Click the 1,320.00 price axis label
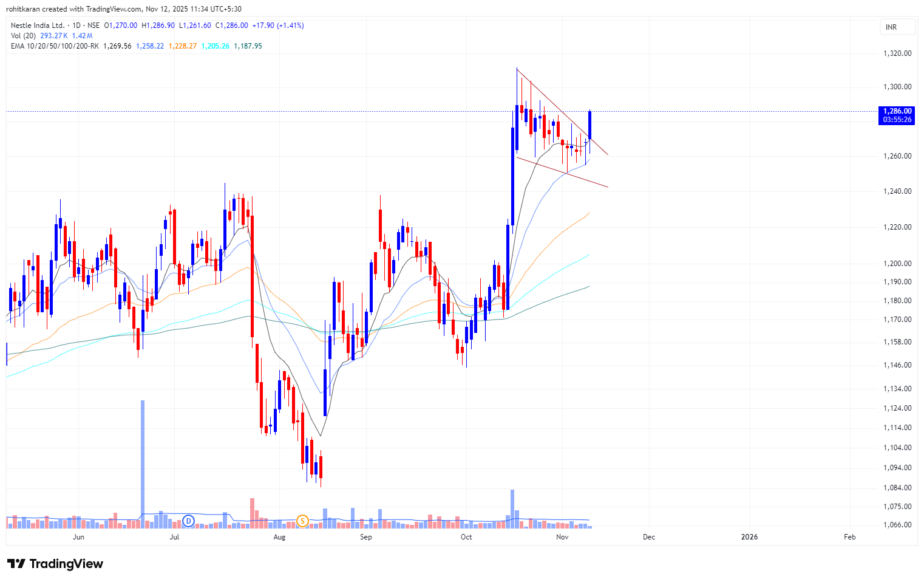The image size is (924, 582). (x=897, y=53)
